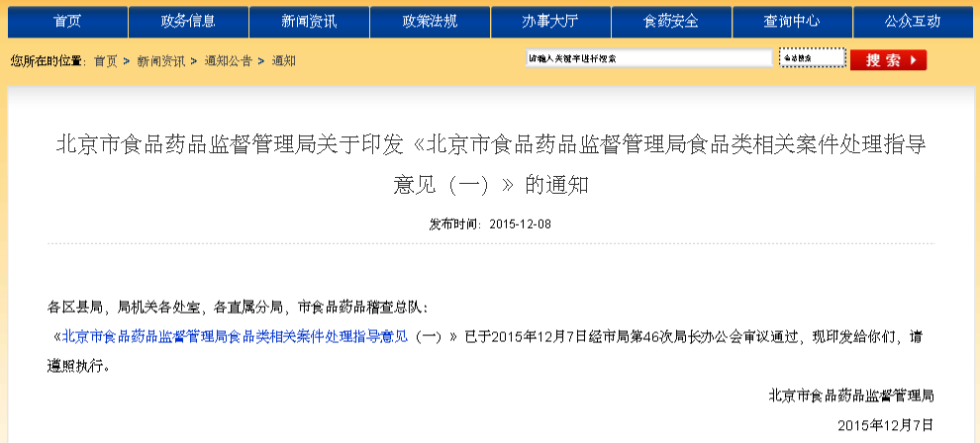This screenshot has height=443, width=980.
Task: Go to 政策法规 in the navigation bar
Action: (430, 21)
